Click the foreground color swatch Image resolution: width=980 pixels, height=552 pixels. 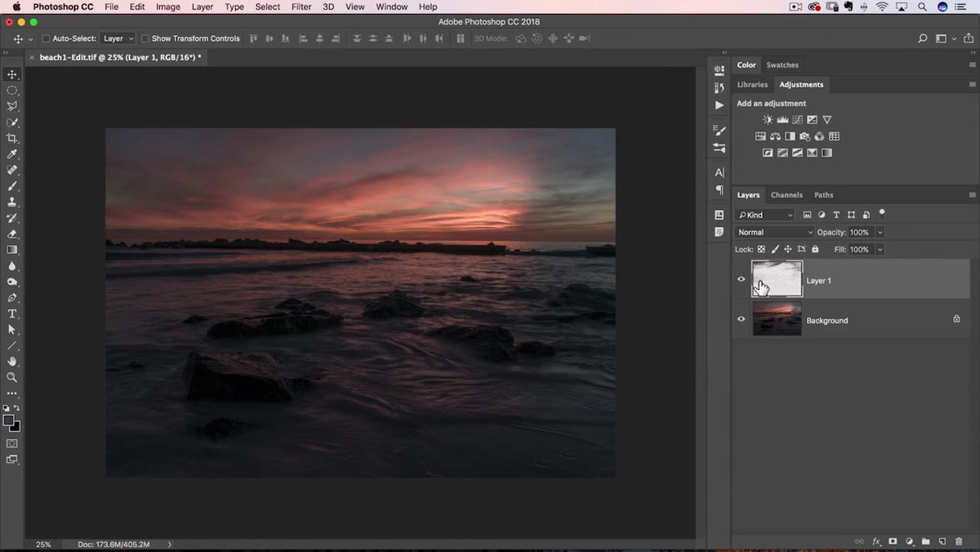click(x=8, y=421)
